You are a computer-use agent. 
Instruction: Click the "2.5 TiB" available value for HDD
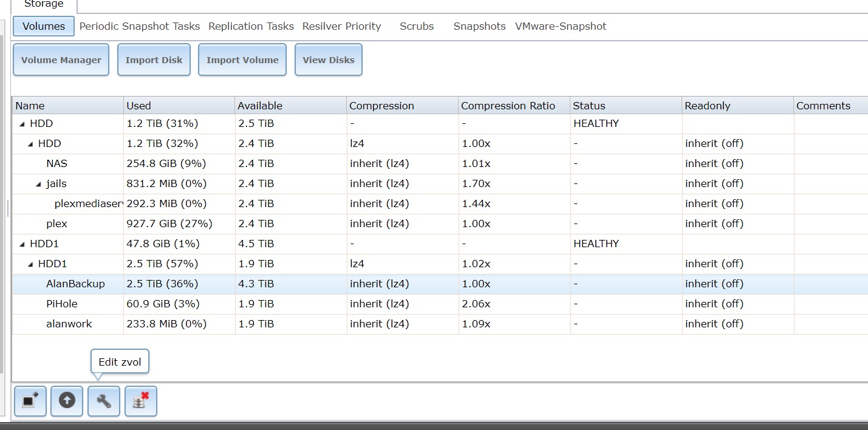coord(256,123)
